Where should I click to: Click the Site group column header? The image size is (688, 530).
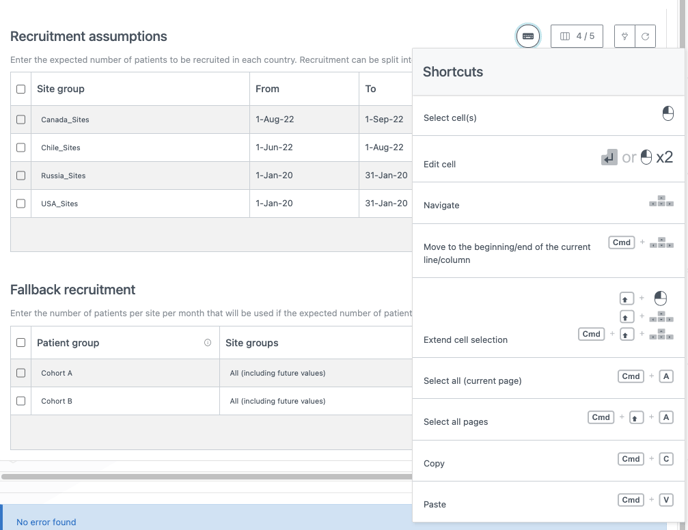tap(140, 89)
